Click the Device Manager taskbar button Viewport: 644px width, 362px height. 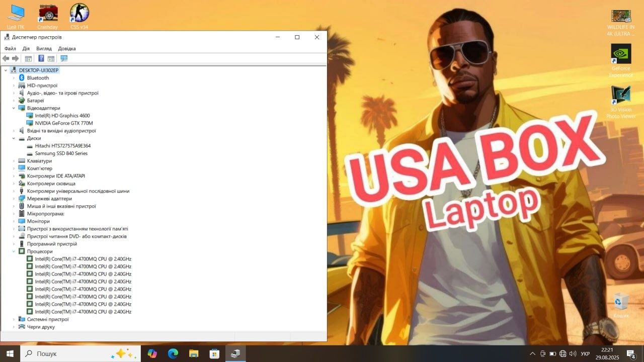[x=235, y=353]
